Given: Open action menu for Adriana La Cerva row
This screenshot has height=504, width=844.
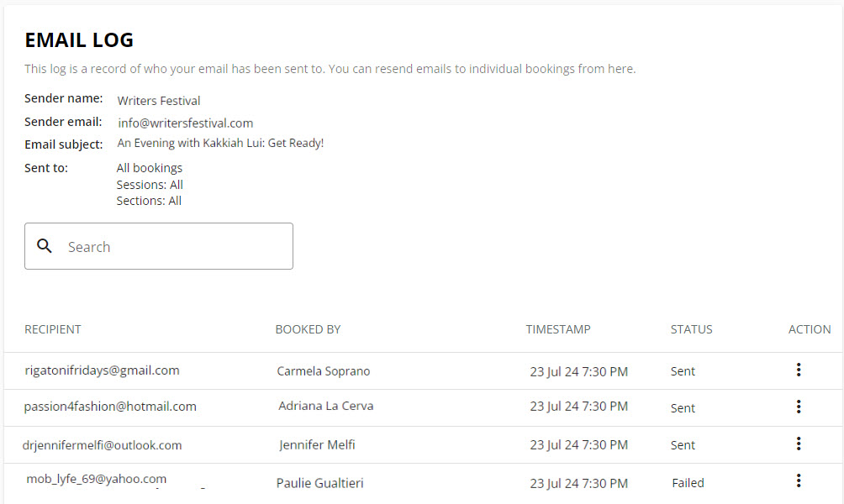Looking at the screenshot, I should (799, 406).
